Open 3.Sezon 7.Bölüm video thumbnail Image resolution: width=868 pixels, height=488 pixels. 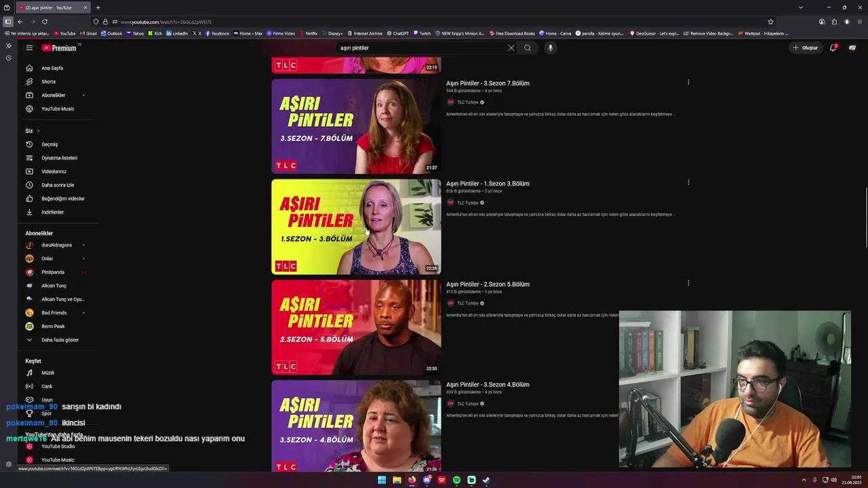pyautogui.click(x=356, y=126)
